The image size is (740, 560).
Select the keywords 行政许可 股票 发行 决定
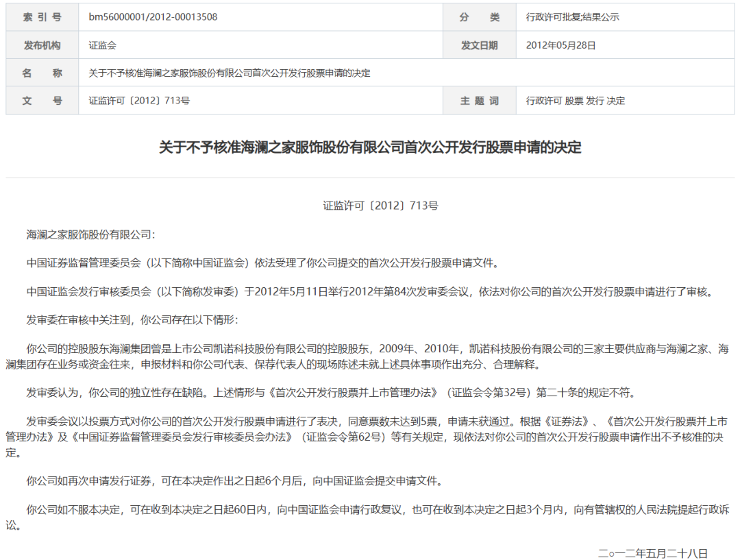(x=576, y=101)
